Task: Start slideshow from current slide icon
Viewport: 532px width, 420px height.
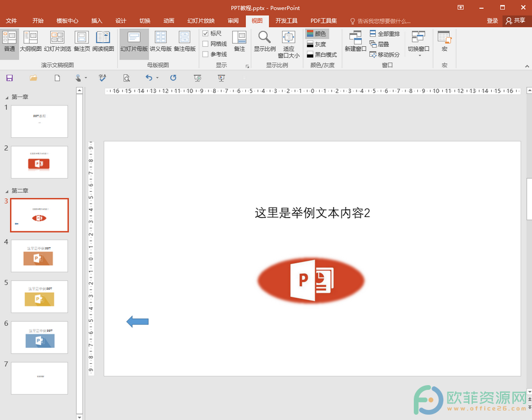Action: pyautogui.click(x=221, y=78)
